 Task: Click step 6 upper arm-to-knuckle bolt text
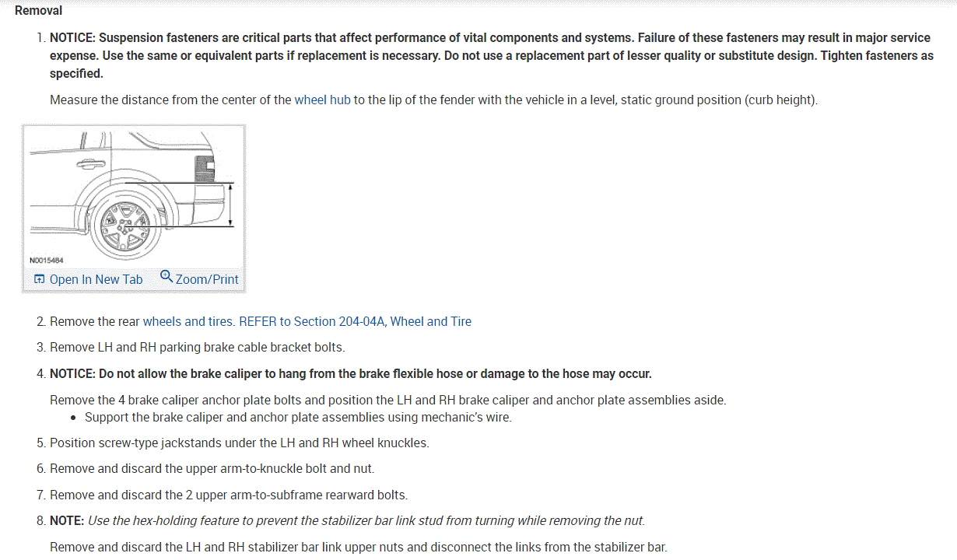pyautogui.click(x=212, y=469)
